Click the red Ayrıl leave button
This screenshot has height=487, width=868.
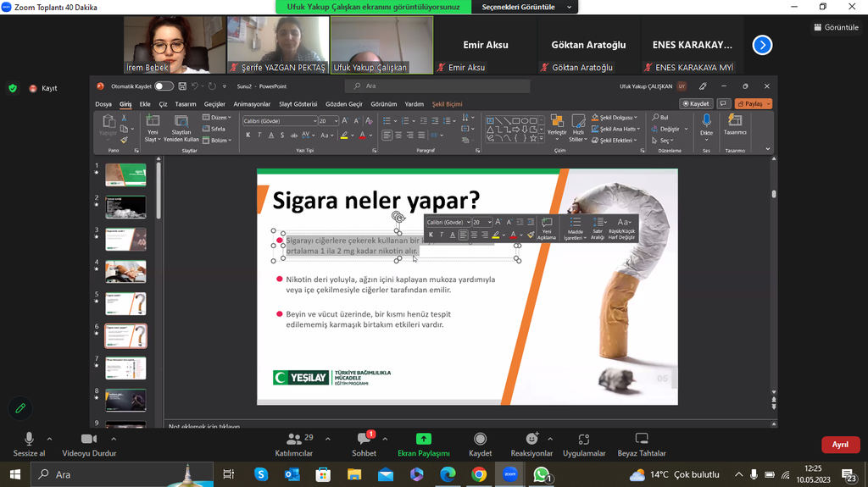pos(840,445)
